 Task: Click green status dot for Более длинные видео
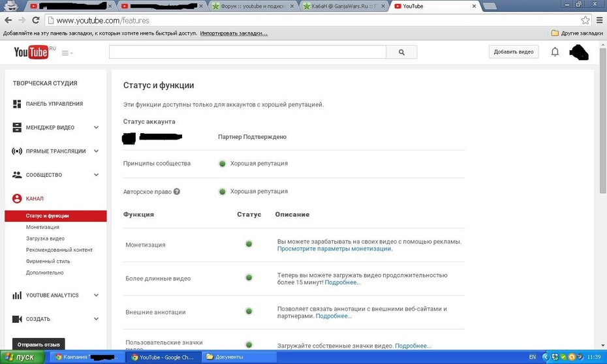click(x=249, y=278)
